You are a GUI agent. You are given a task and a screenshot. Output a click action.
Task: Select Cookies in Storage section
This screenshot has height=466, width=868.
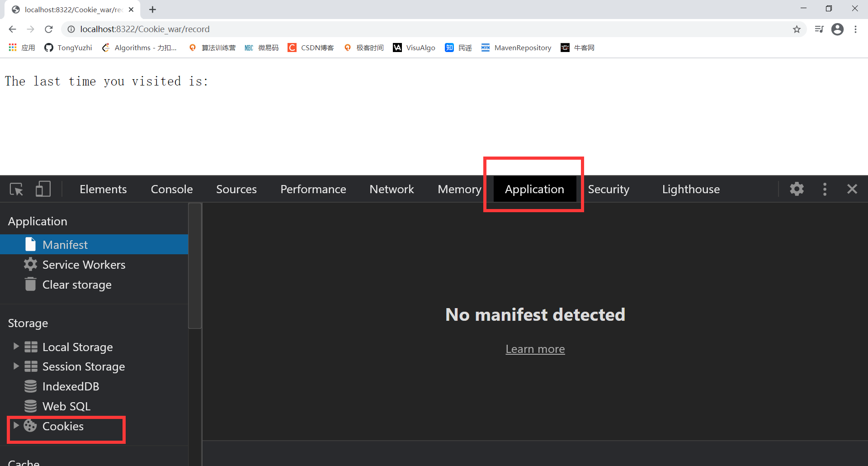(63, 426)
